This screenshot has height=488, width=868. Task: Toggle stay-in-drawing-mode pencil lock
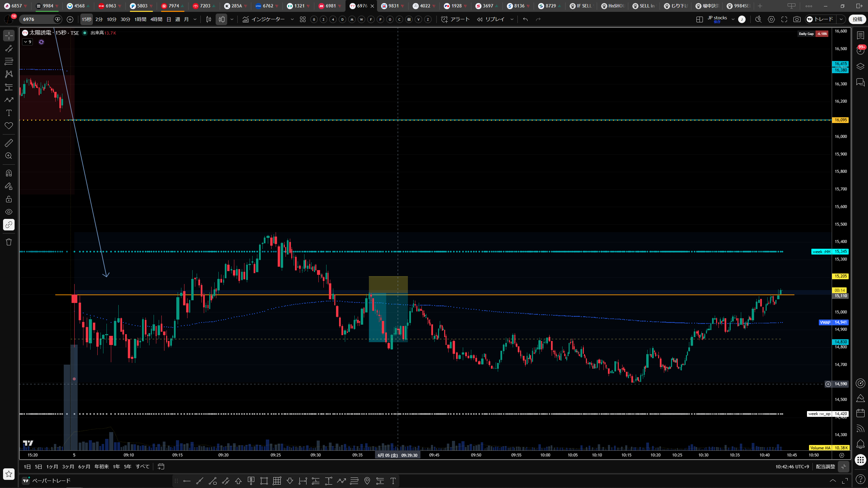pyautogui.click(x=9, y=186)
